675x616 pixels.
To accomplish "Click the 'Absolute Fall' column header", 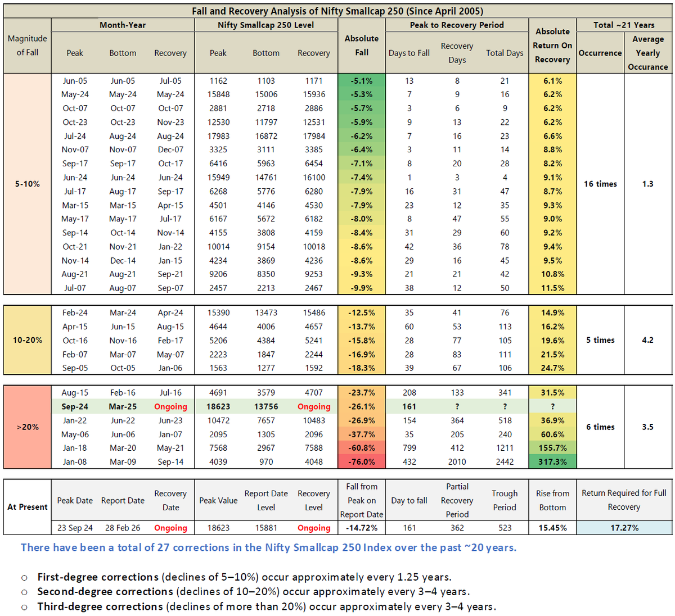I will click(x=362, y=46).
